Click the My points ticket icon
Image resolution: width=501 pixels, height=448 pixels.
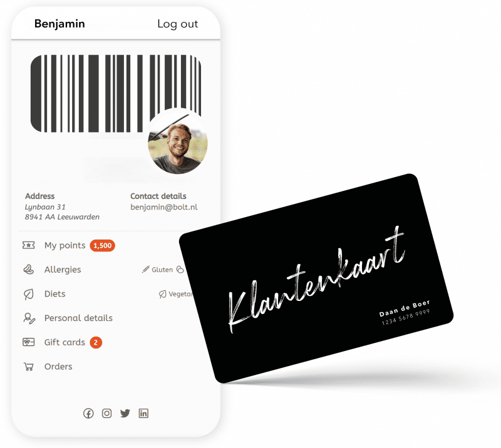(x=28, y=245)
